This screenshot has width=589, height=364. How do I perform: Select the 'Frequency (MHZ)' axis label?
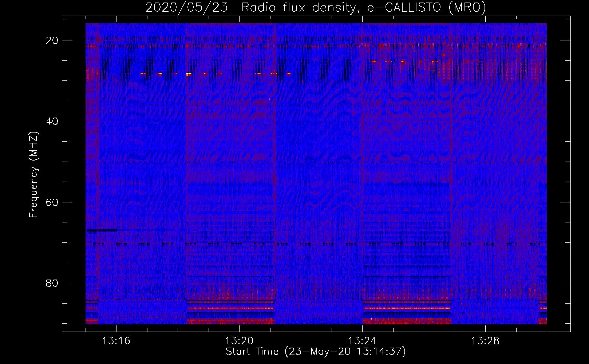(x=33, y=174)
